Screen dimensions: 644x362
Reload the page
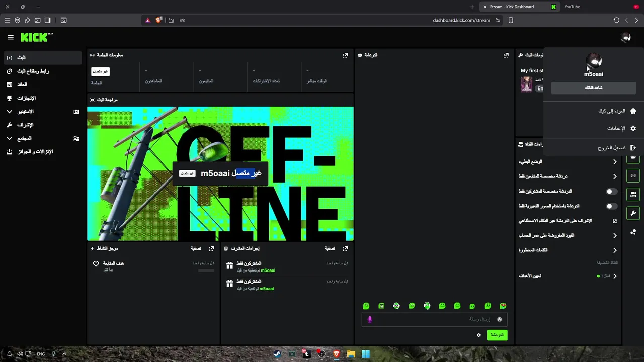tap(616, 20)
